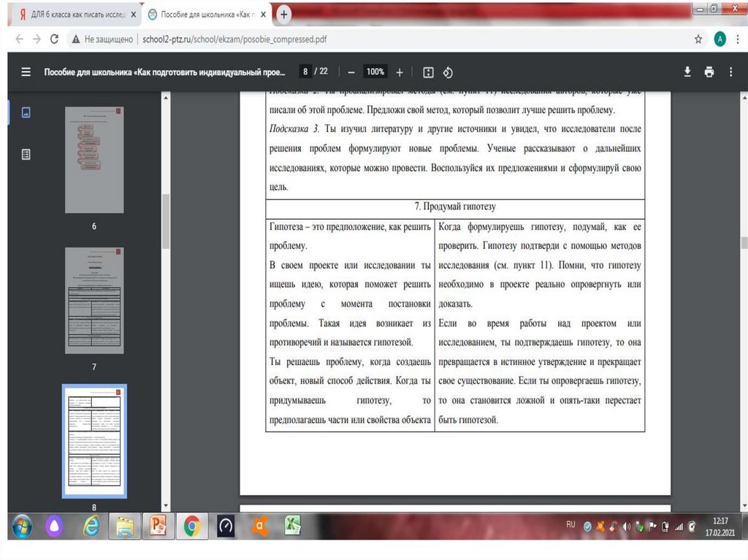Image resolution: width=748 pixels, height=560 pixels.
Task: Show document outline in sidebar
Action: coord(26,154)
